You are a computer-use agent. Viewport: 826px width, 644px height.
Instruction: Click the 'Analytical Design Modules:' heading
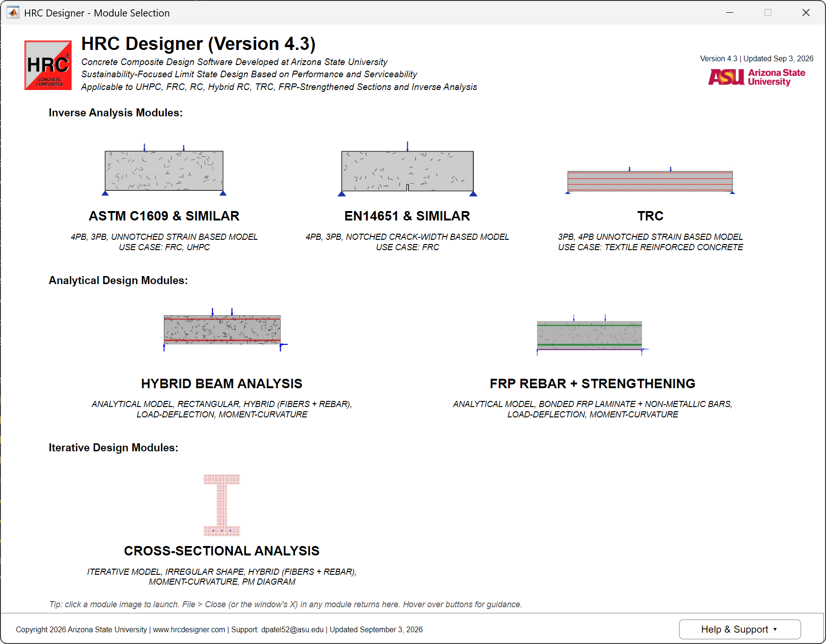tap(118, 280)
